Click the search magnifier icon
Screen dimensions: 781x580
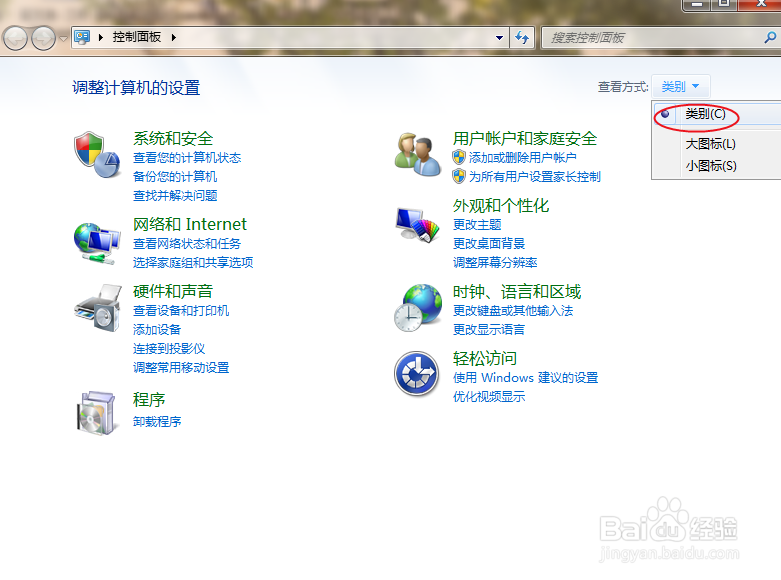pyautogui.click(x=770, y=37)
